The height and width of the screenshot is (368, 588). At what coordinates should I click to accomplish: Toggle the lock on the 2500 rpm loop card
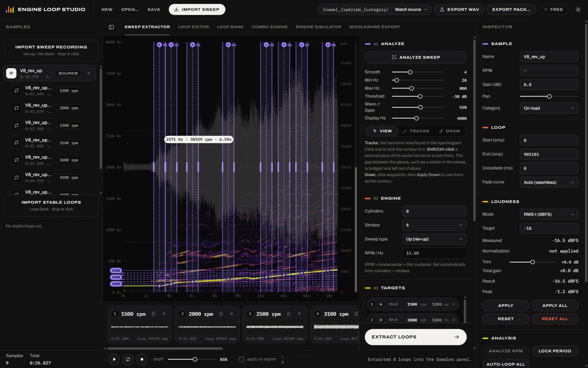coord(288,314)
